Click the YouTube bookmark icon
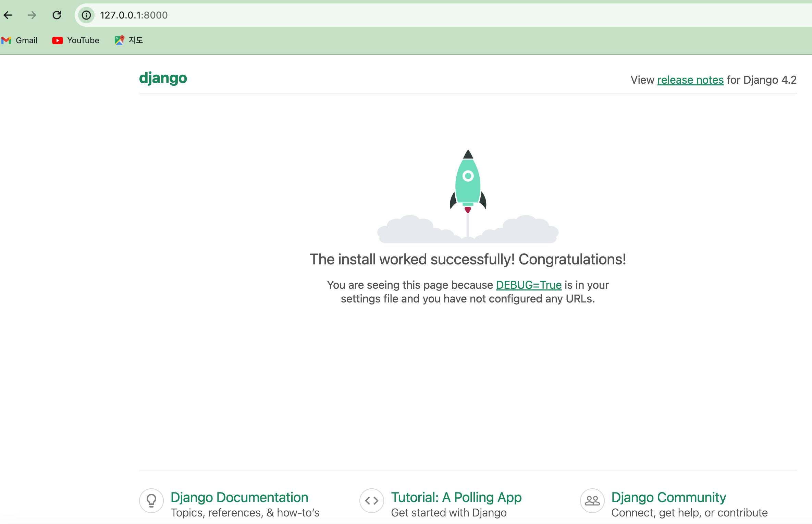 [x=57, y=40]
